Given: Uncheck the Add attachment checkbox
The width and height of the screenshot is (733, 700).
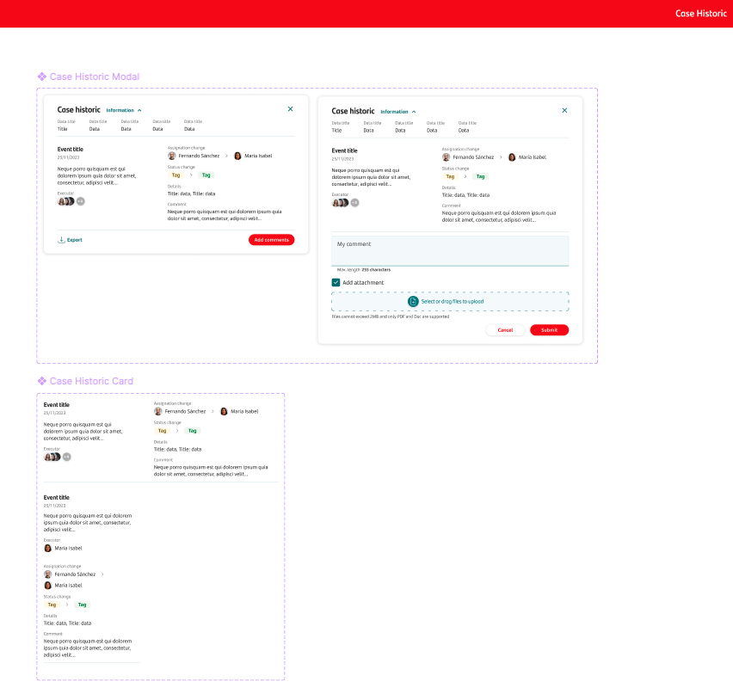Looking at the screenshot, I should (336, 282).
